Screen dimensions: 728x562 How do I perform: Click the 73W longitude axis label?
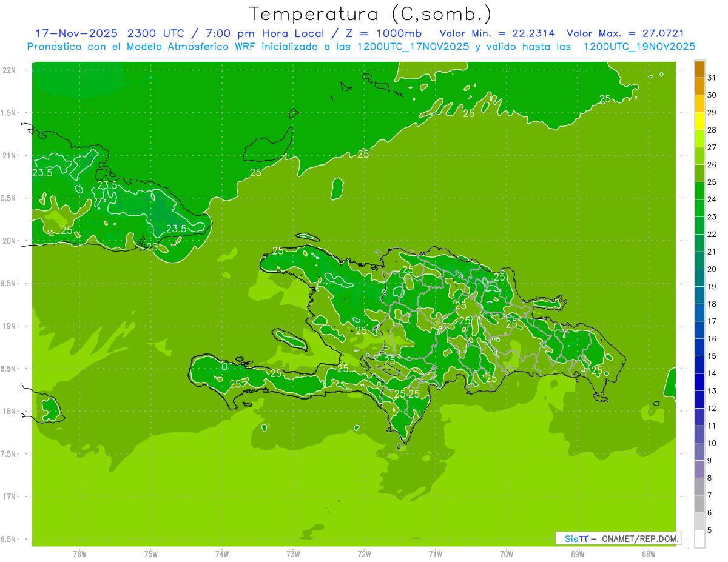point(293,554)
